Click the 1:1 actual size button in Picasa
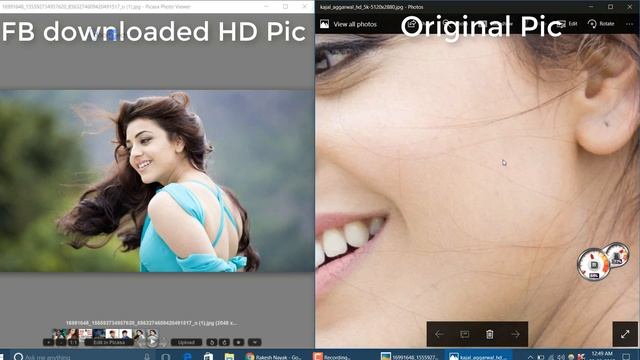The height and width of the screenshot is (360, 640). (73, 342)
